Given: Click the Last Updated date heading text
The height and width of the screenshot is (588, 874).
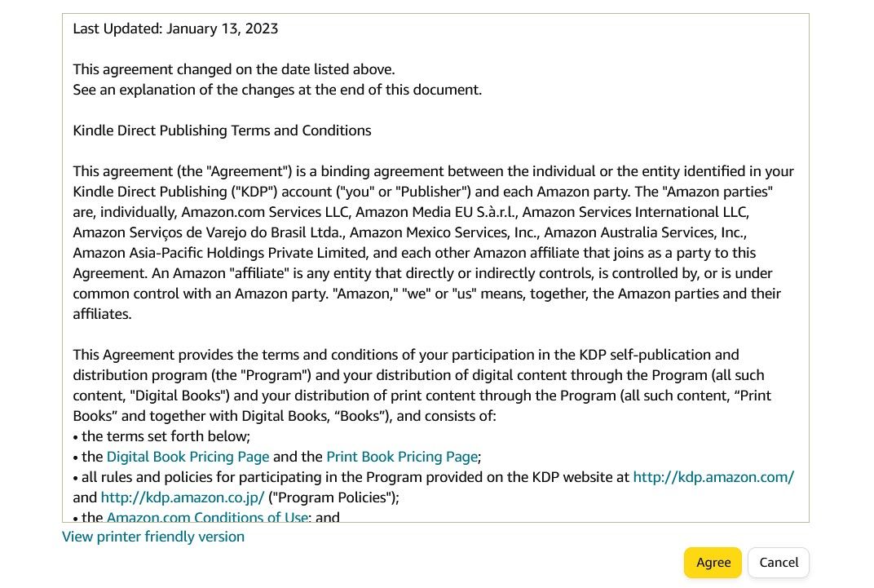Looking at the screenshot, I should tap(175, 28).
